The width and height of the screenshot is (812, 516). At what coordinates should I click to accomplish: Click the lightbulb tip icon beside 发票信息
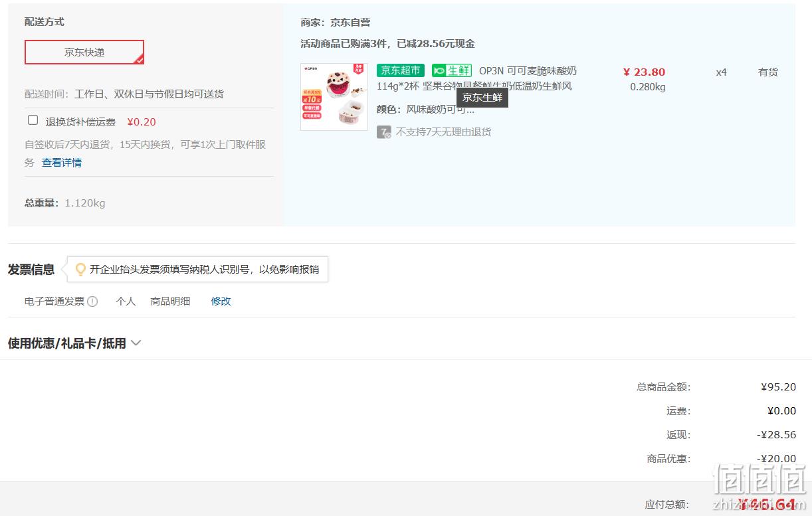point(80,270)
